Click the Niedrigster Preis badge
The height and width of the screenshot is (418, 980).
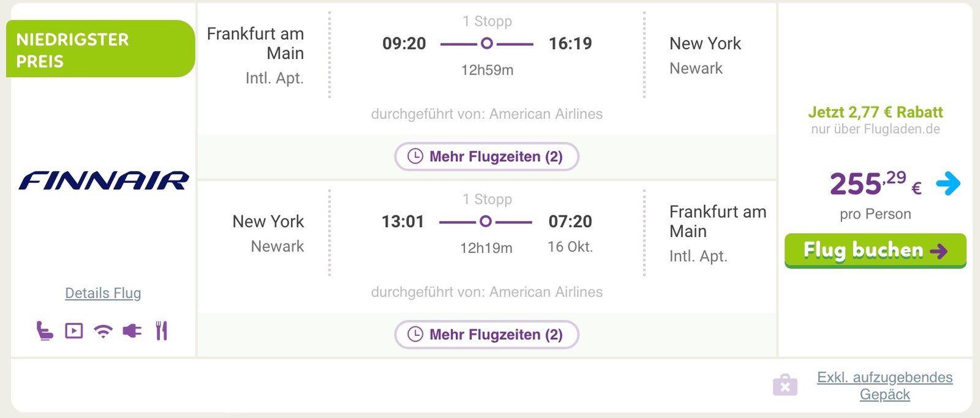tap(100, 49)
